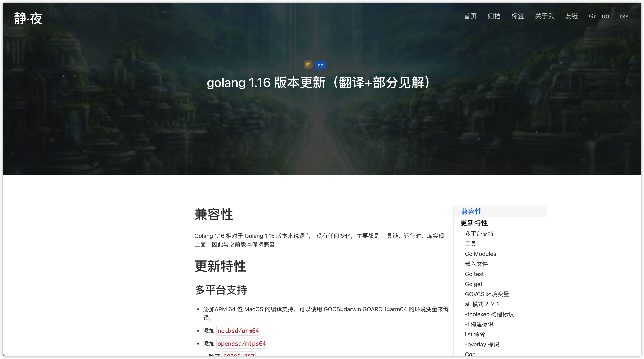
Task: Visit the GitHub navigation link
Action: [599, 16]
